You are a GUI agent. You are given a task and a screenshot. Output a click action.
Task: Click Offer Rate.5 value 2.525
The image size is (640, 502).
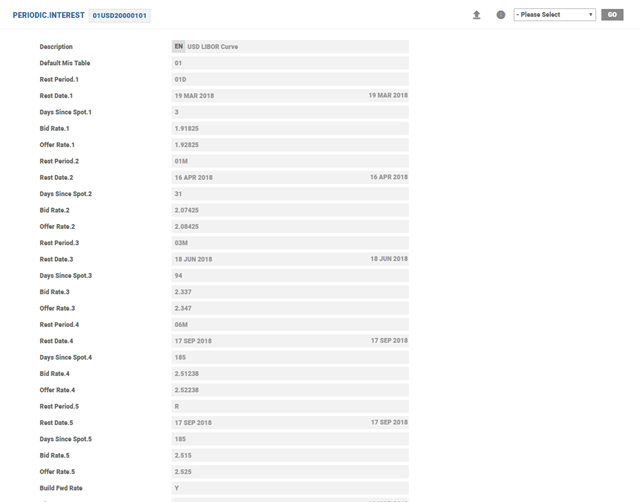click(290, 471)
